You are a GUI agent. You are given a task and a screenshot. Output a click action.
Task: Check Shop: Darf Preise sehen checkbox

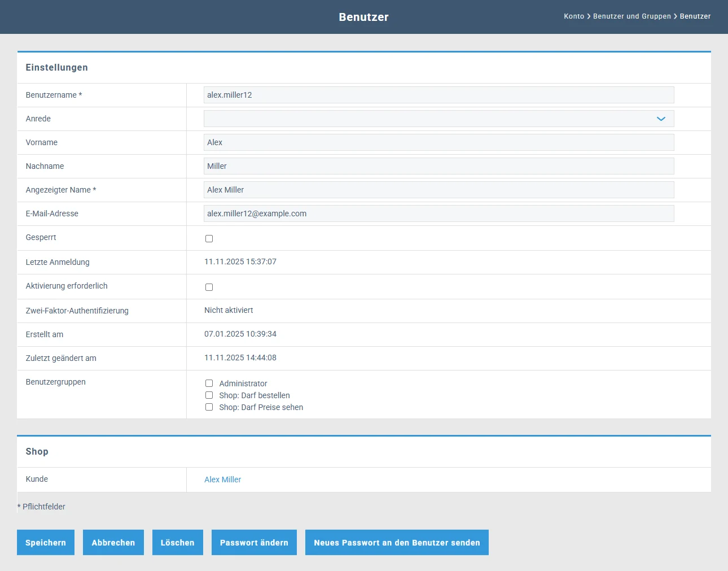pos(209,407)
